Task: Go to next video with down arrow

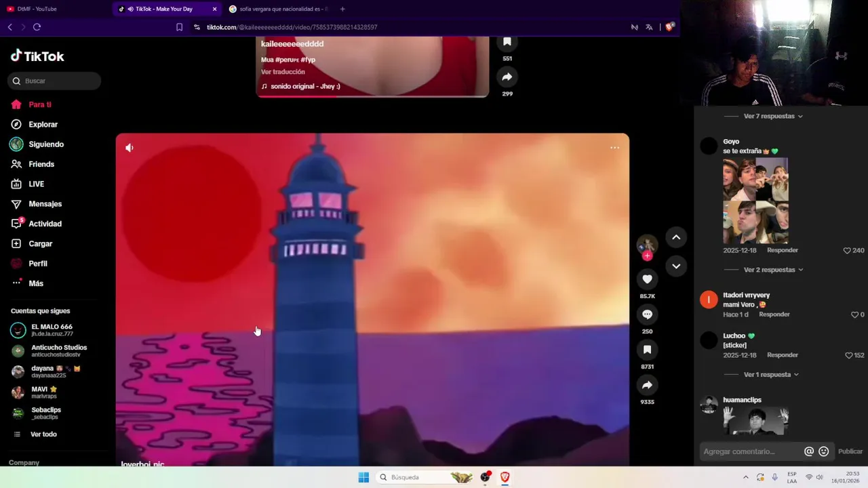Action: point(676,266)
